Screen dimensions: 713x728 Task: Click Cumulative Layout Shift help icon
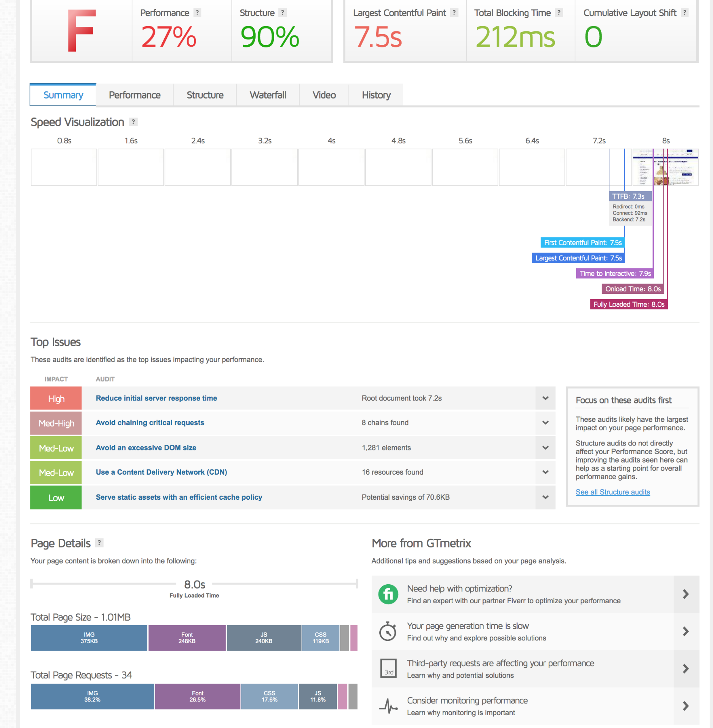[685, 13]
